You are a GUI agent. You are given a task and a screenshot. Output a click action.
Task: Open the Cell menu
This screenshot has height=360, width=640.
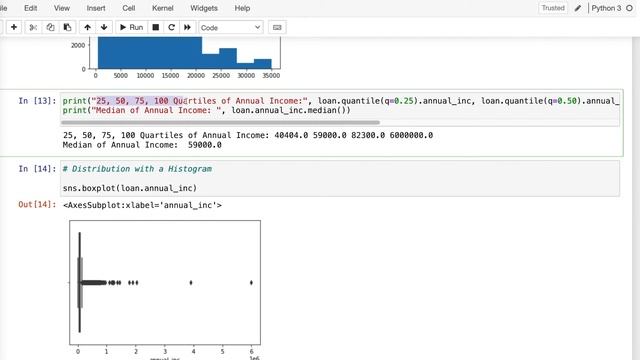(x=129, y=8)
